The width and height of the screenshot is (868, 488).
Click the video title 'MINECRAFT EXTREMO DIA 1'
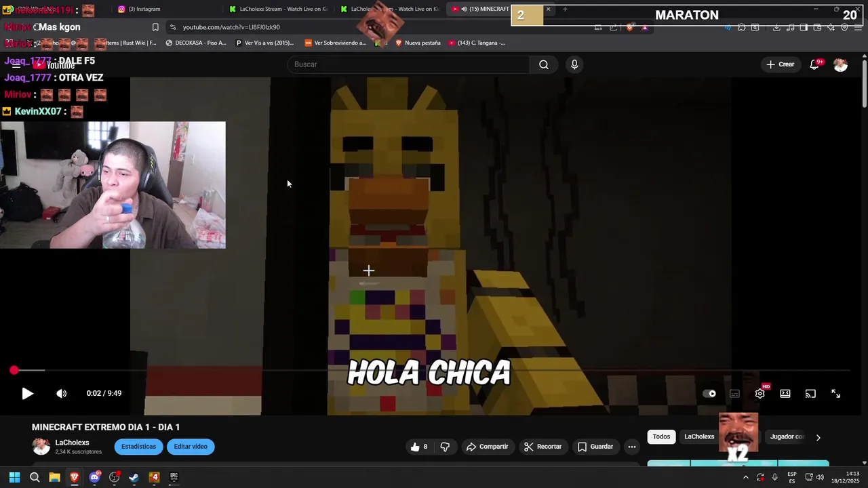pos(106,427)
